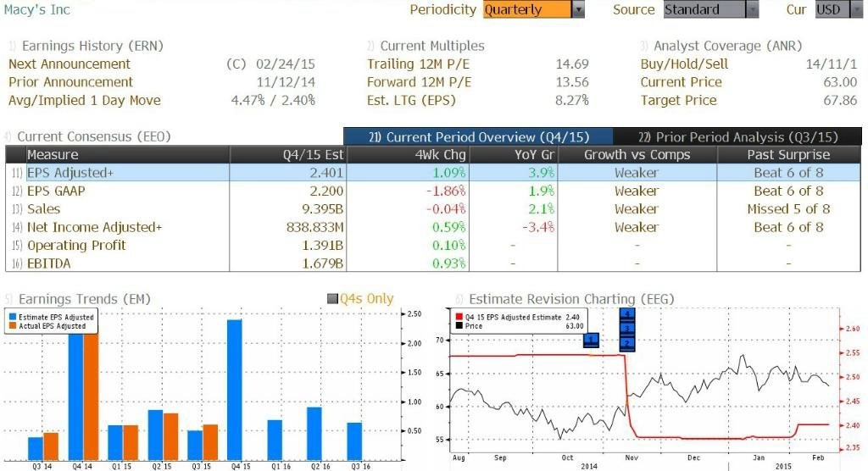
Task: Click orange Actual EPS Adjusted legend swatch
Action: tap(13, 326)
